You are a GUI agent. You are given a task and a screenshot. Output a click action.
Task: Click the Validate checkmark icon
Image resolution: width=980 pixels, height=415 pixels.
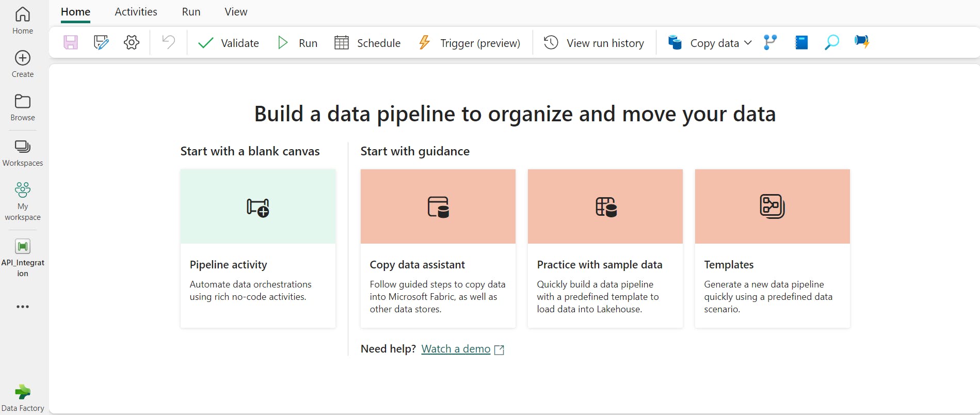[206, 42]
